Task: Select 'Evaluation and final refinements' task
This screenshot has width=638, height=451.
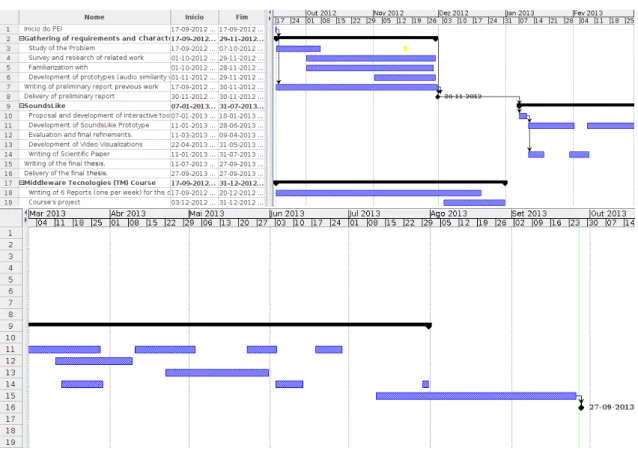Action: [x=80, y=135]
